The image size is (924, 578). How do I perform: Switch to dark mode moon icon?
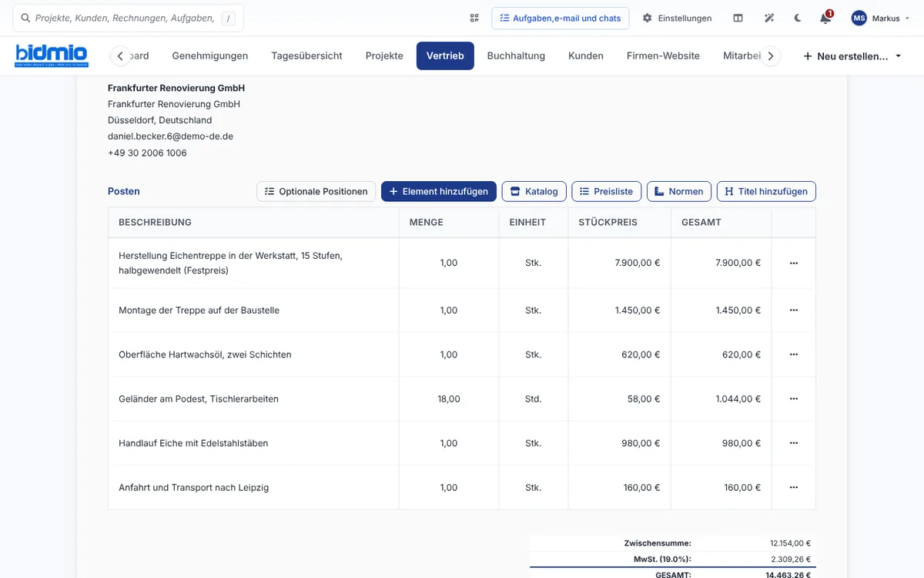(798, 18)
